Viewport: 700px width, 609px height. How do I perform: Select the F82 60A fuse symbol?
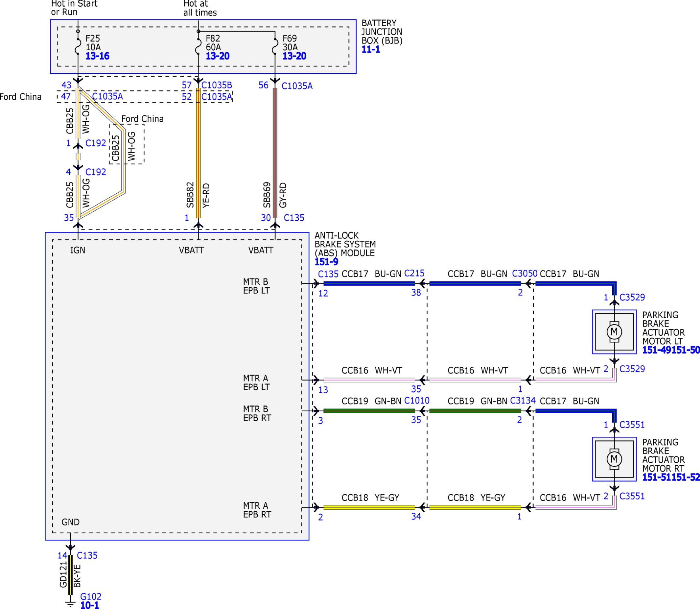pyautogui.click(x=198, y=47)
